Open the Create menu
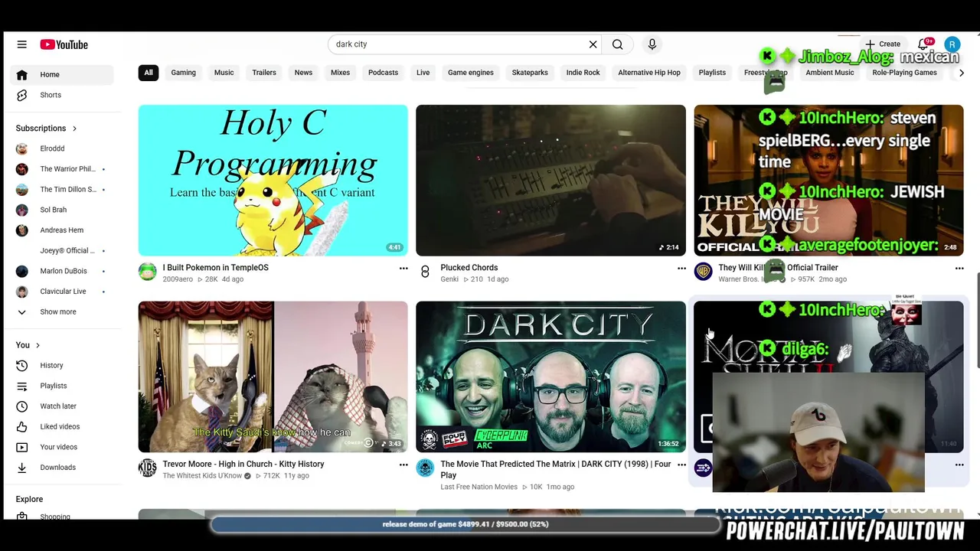This screenshot has width=980, height=551. 883,44
